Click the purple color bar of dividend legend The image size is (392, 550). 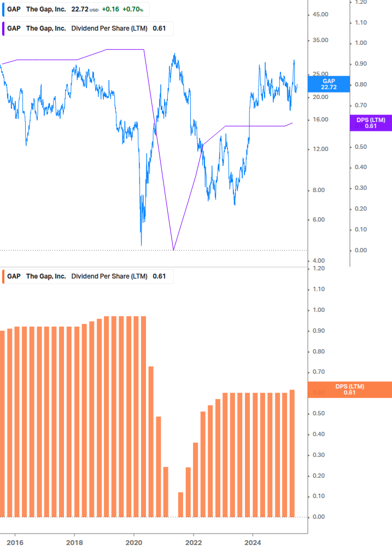(x=3, y=28)
